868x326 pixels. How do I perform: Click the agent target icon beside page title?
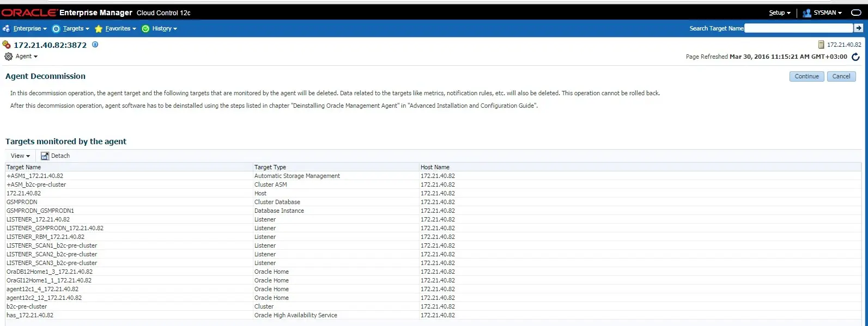(x=7, y=45)
